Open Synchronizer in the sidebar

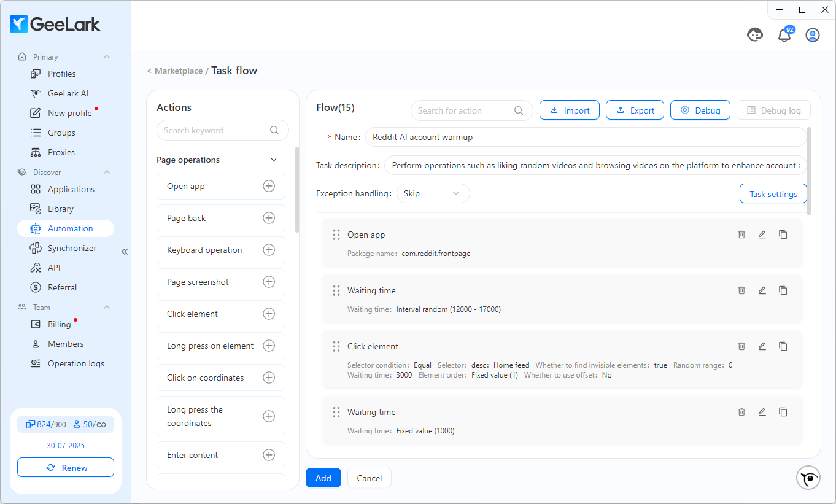click(x=66, y=248)
